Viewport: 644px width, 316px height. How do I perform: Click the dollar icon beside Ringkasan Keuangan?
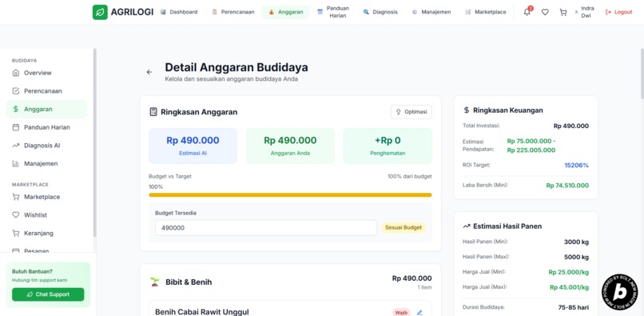click(x=466, y=110)
